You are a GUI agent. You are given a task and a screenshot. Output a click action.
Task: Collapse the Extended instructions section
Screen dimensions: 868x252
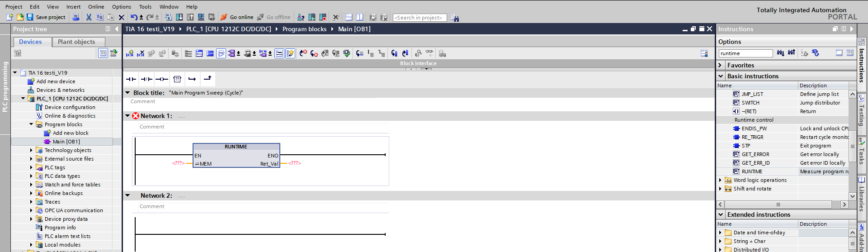coord(721,214)
